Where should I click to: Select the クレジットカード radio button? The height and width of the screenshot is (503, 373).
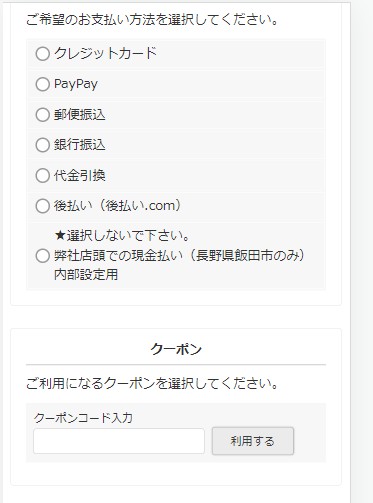(x=43, y=54)
